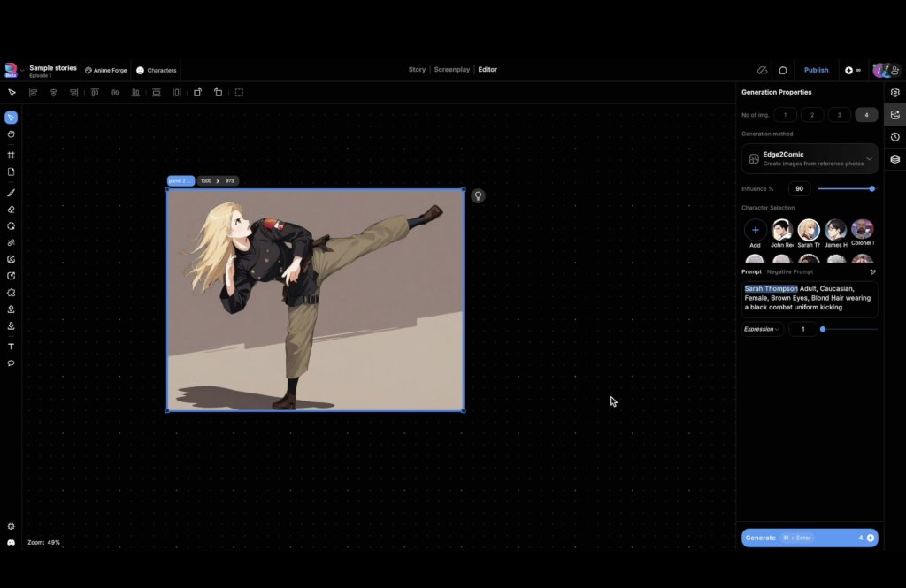
Task: Open the history panel icon
Action: click(x=895, y=137)
